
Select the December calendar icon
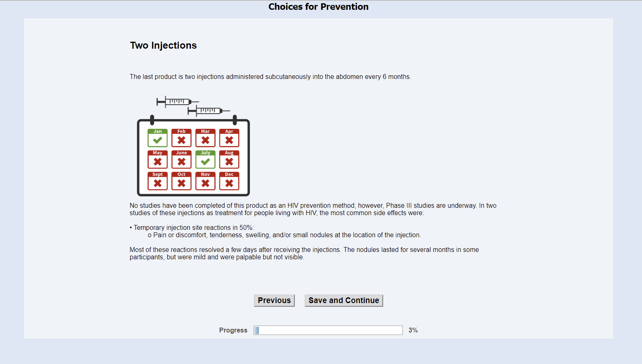click(x=229, y=181)
